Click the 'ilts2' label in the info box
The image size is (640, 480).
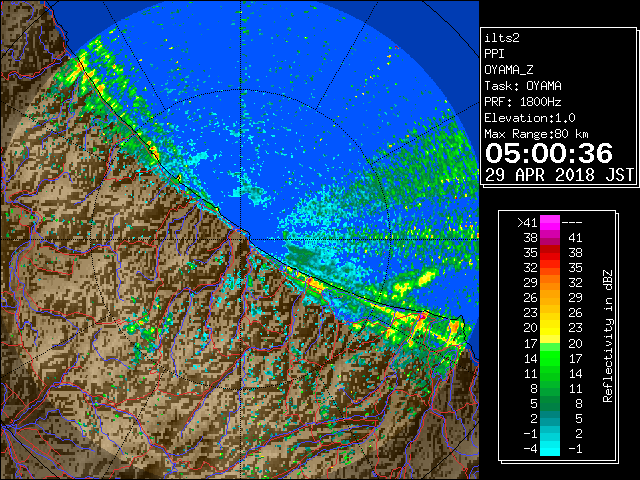pyautogui.click(x=502, y=38)
